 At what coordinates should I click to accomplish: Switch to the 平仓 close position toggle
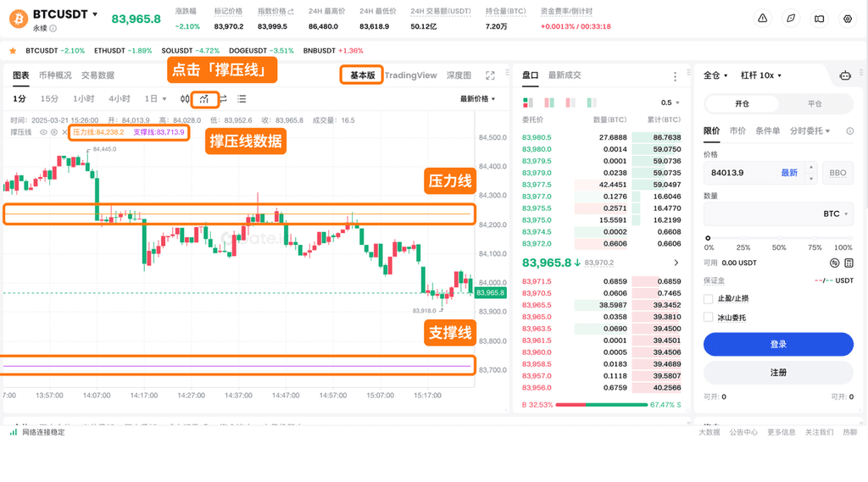815,103
